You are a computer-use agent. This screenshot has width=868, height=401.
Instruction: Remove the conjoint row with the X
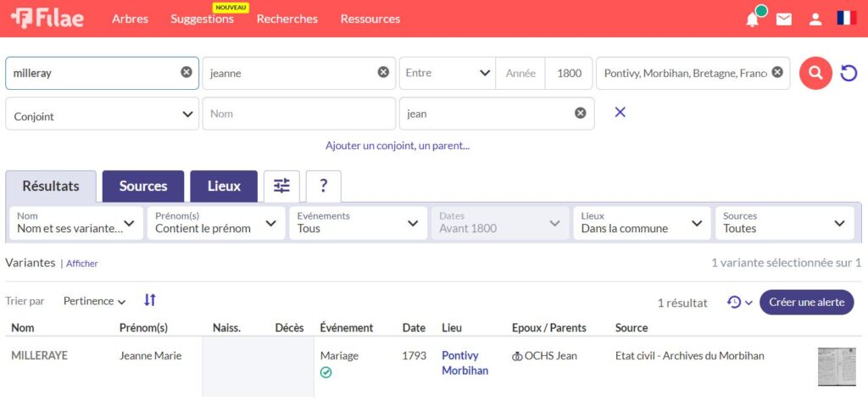coord(620,112)
